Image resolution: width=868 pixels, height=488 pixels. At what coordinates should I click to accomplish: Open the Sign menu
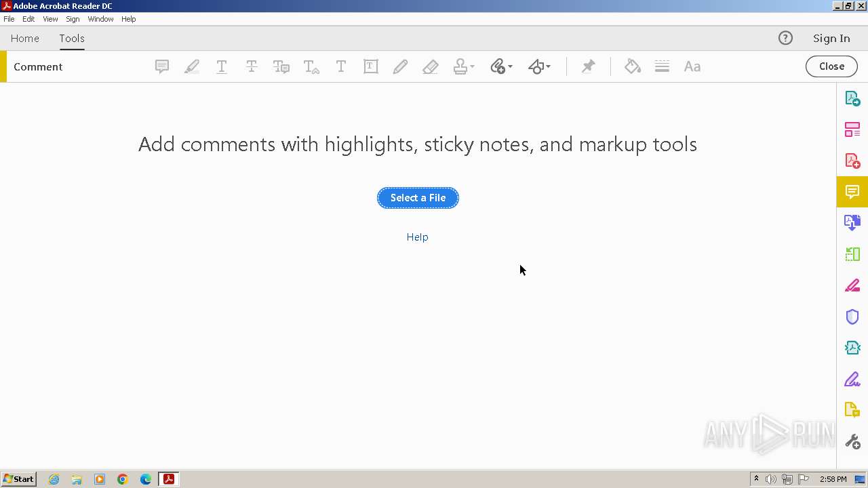[73, 19]
